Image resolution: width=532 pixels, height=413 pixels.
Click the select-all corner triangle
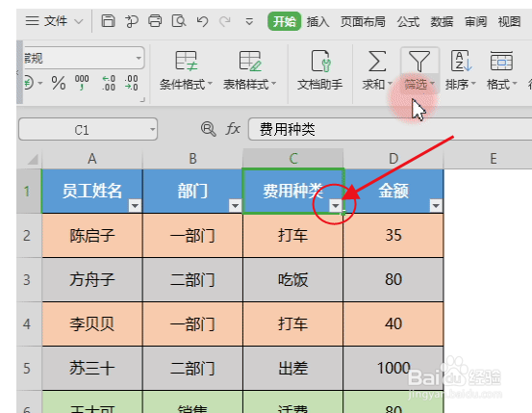click(33, 159)
